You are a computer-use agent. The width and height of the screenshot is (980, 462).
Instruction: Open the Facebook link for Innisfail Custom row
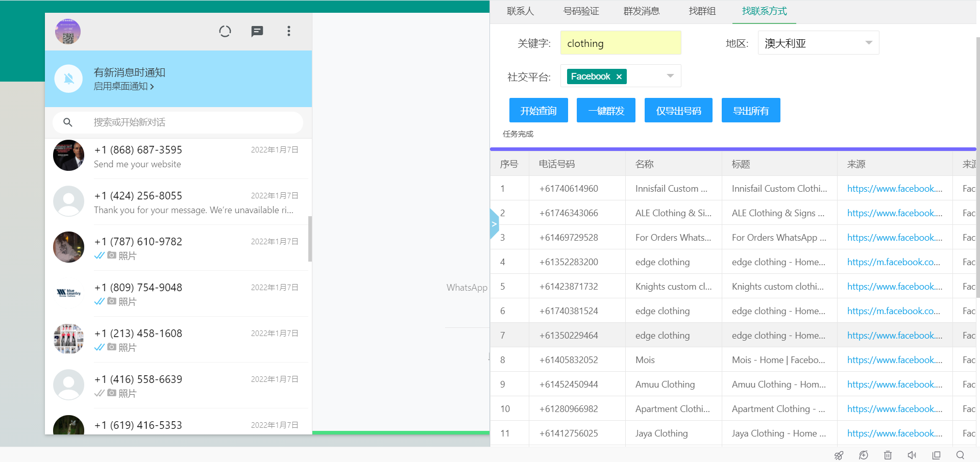tap(894, 189)
